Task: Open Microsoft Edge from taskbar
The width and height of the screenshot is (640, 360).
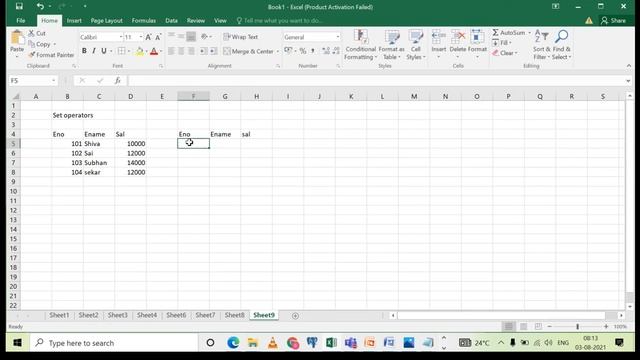Action: coord(233,343)
